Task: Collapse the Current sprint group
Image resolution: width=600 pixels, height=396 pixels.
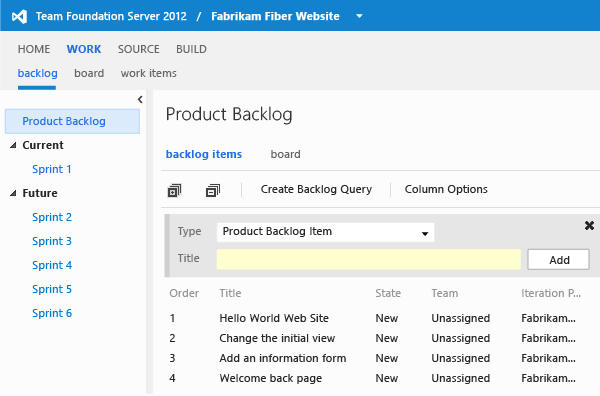Action: tap(13, 145)
